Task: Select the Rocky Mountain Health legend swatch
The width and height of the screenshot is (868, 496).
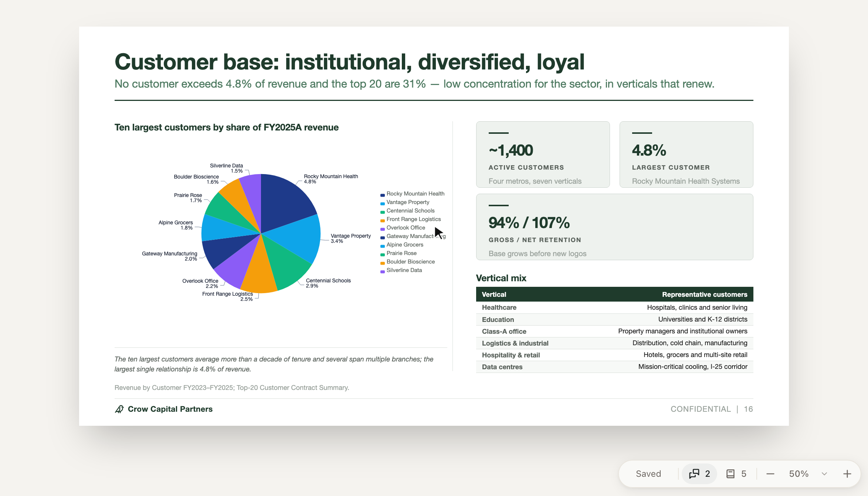Action: 383,195
